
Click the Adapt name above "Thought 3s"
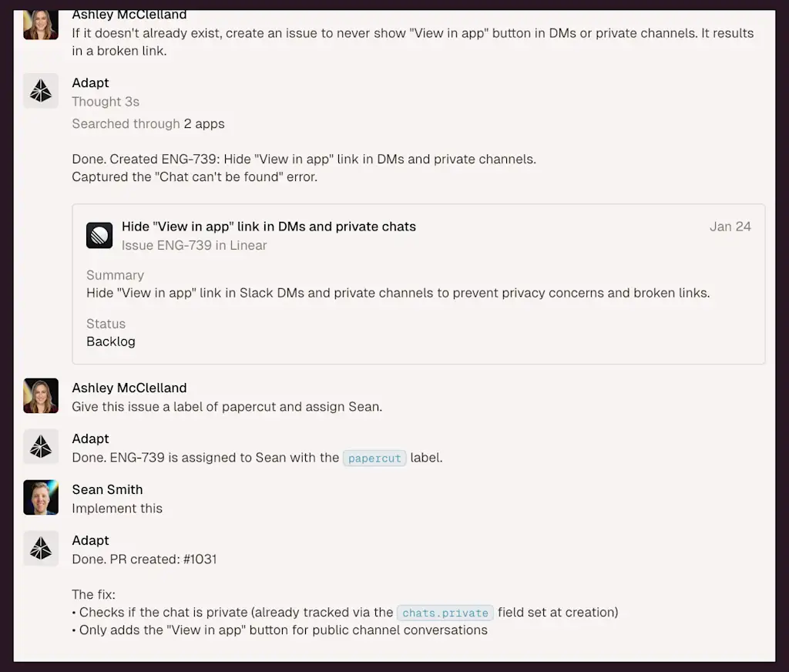(x=90, y=82)
